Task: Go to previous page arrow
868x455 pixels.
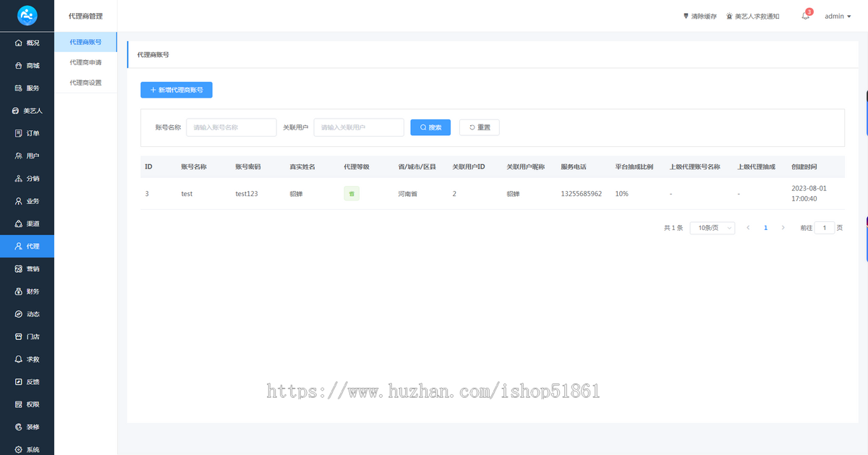Action: (x=749, y=227)
